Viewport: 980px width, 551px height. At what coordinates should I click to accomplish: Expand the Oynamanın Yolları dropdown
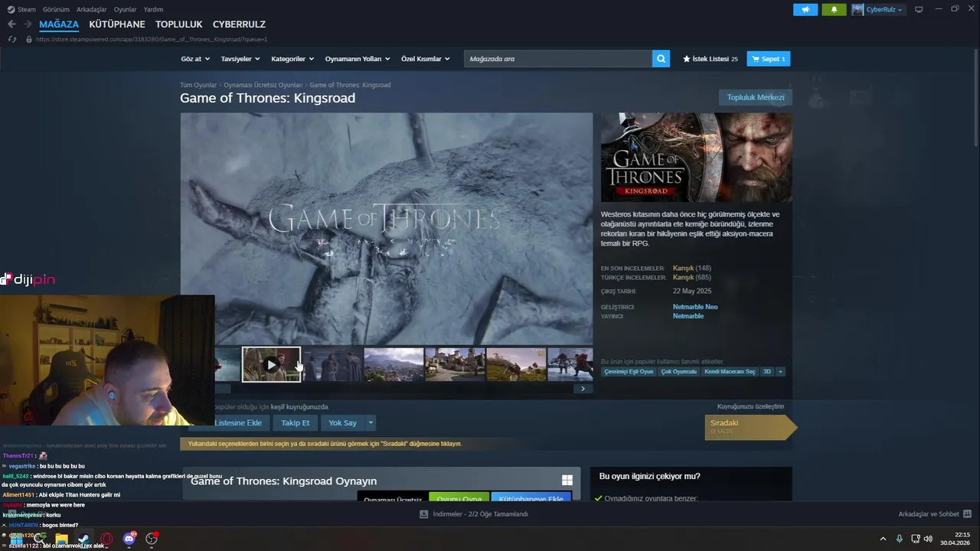pos(358,59)
